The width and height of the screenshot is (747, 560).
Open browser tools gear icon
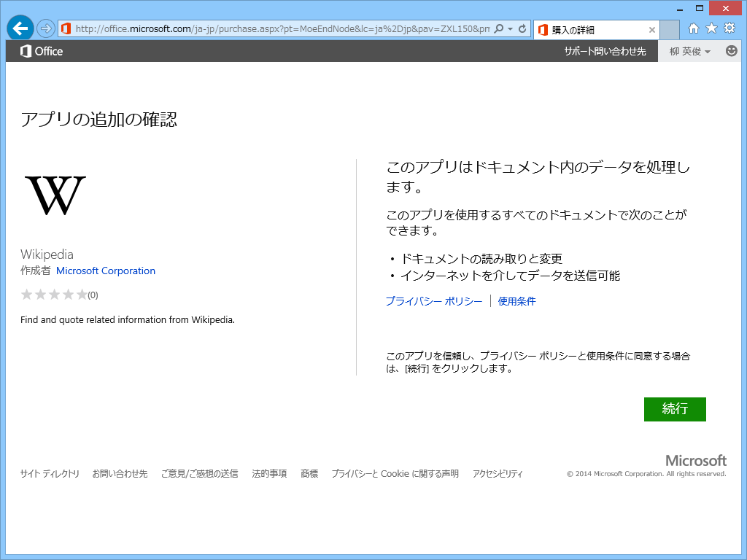tap(729, 28)
